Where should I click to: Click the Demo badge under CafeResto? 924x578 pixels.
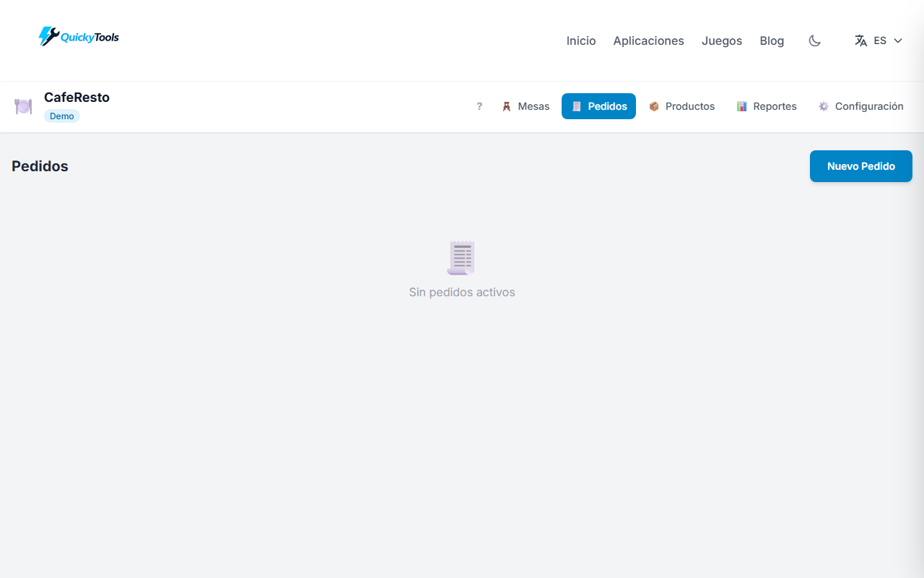point(61,116)
